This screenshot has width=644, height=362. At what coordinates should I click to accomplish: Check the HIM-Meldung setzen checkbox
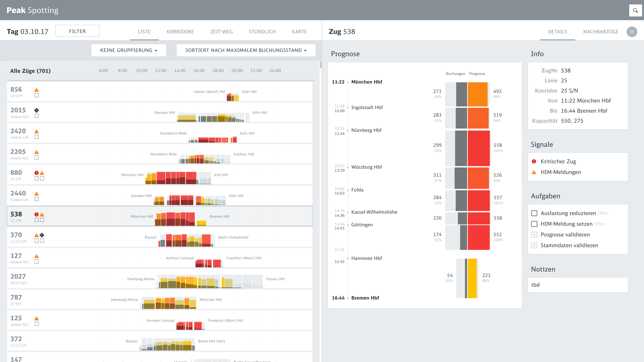click(x=534, y=224)
